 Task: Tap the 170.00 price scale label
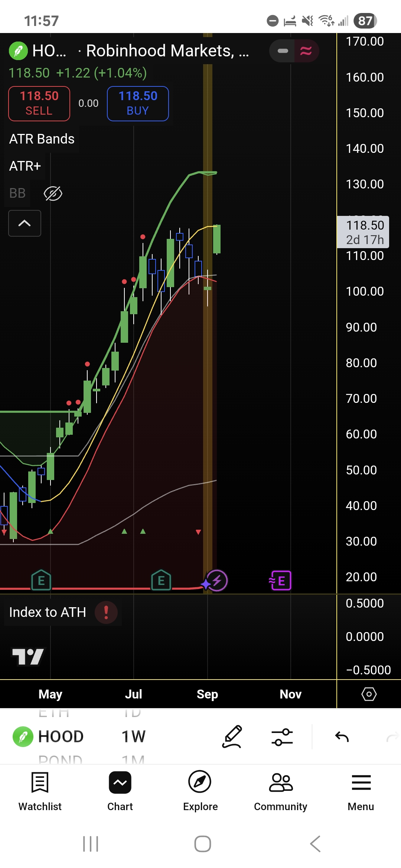tap(365, 41)
